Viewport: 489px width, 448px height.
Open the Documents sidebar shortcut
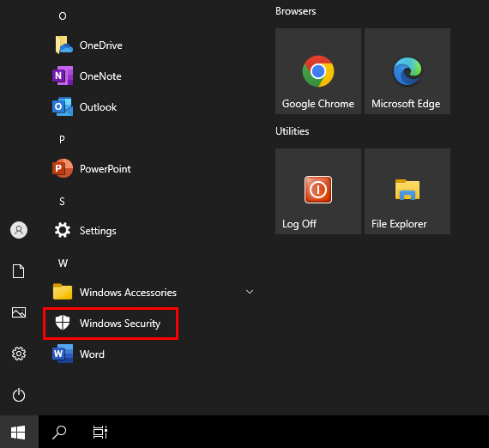click(18, 271)
